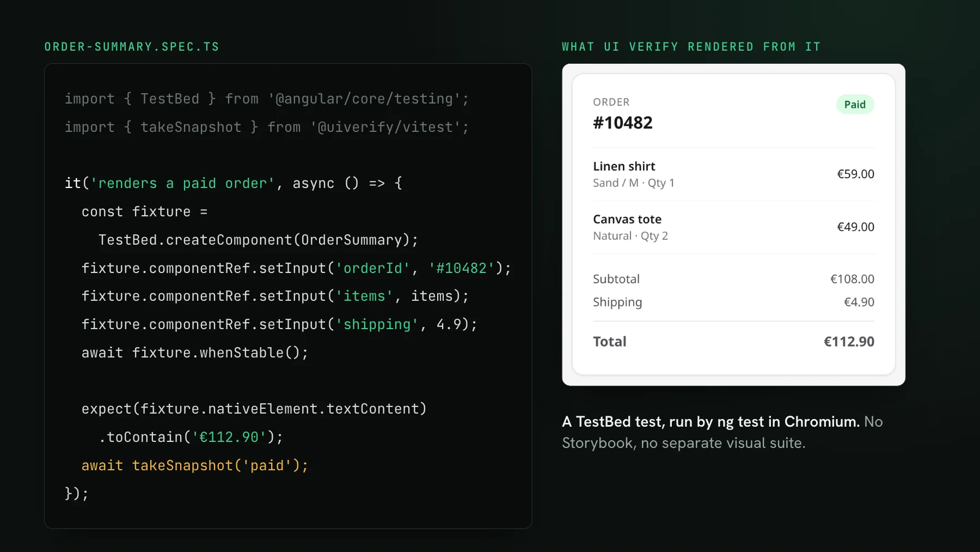Click the €49.00 price for Canvas tote
This screenshot has width=980, height=552.
(x=856, y=227)
